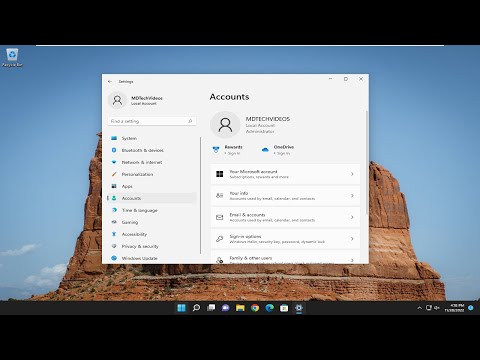This screenshot has width=480, height=360.
Task: Click inside the Find a setting field
Action: [x=152, y=121]
